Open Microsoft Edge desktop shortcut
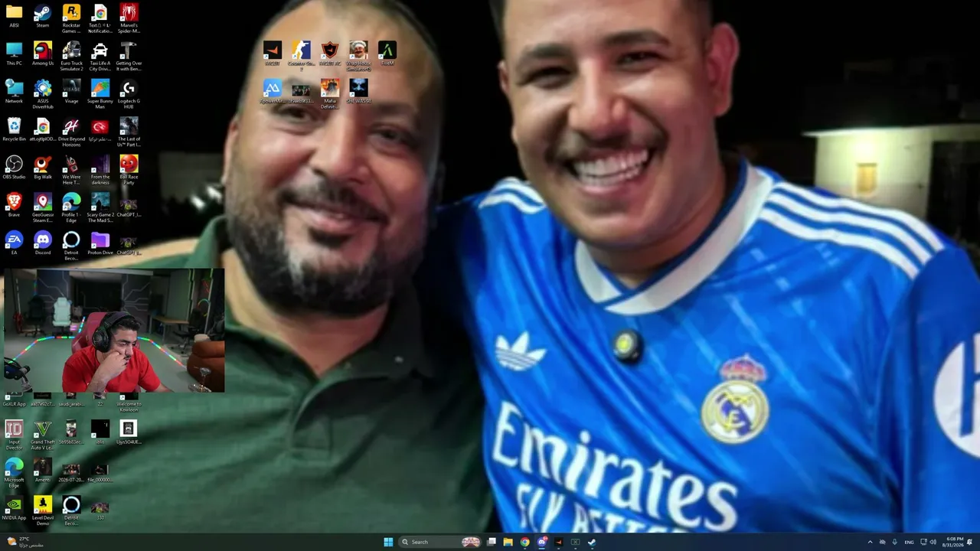 [x=14, y=472]
